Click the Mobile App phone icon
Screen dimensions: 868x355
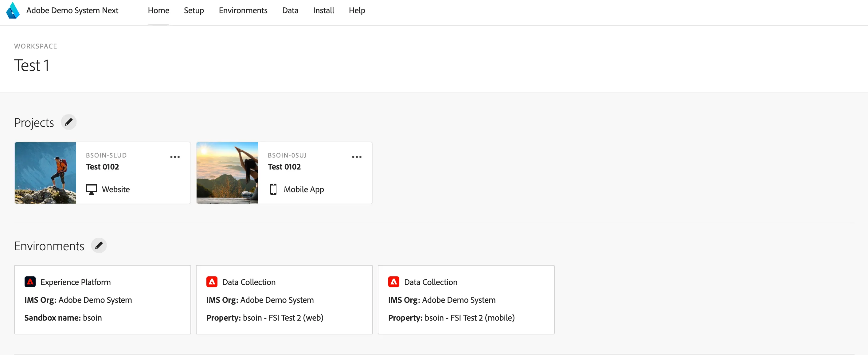(273, 189)
